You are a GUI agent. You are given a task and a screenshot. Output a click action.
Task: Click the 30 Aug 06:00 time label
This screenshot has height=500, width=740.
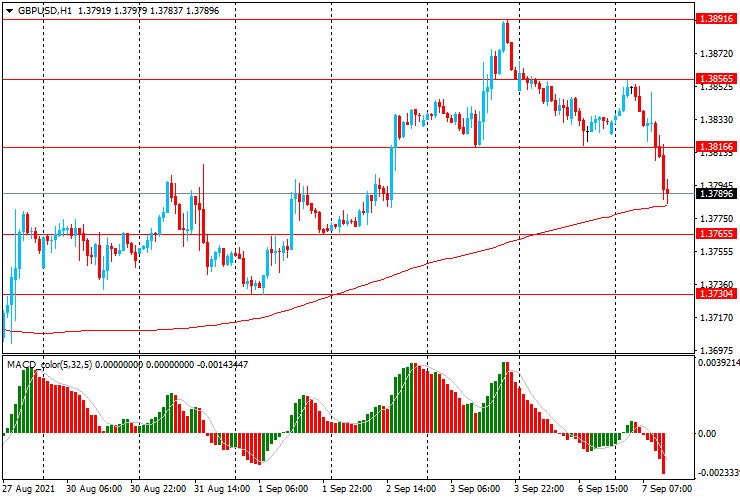(94, 488)
